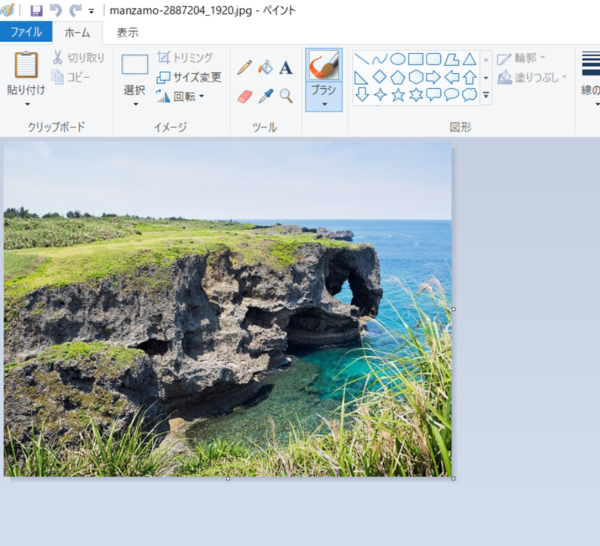600x546 pixels.
Task: Select the Up arrow shape
Action: 470,77
